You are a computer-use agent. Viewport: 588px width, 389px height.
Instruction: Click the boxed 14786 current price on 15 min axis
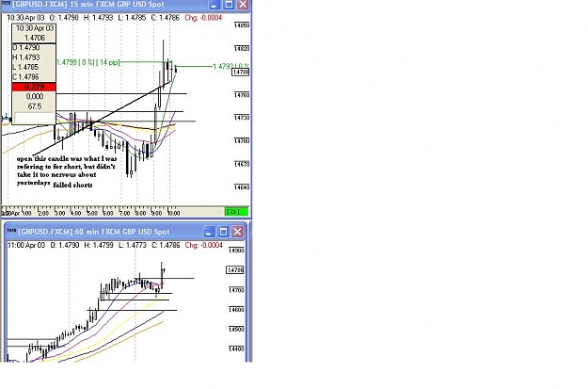point(241,72)
